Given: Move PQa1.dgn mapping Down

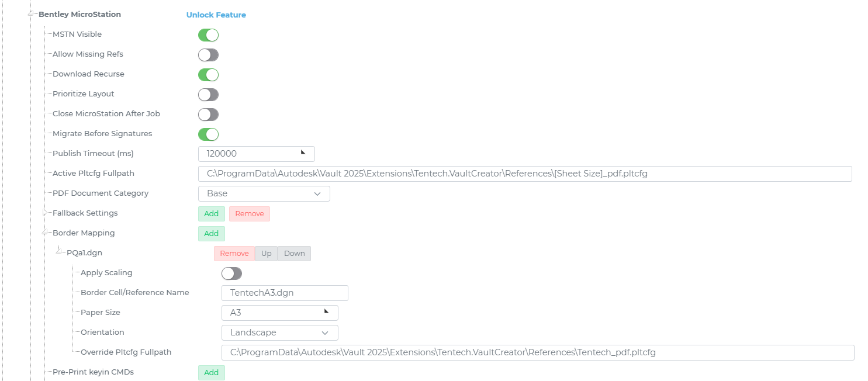Looking at the screenshot, I should (x=294, y=254).
